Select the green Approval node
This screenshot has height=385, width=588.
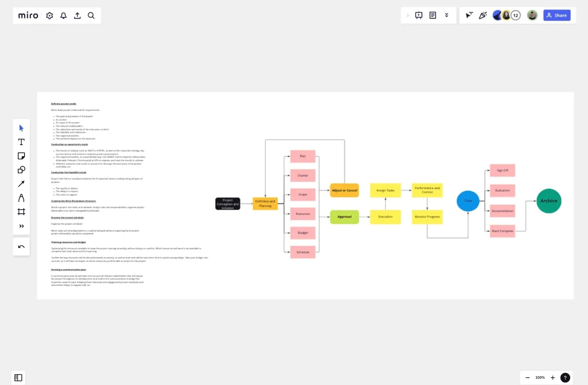[x=345, y=217]
